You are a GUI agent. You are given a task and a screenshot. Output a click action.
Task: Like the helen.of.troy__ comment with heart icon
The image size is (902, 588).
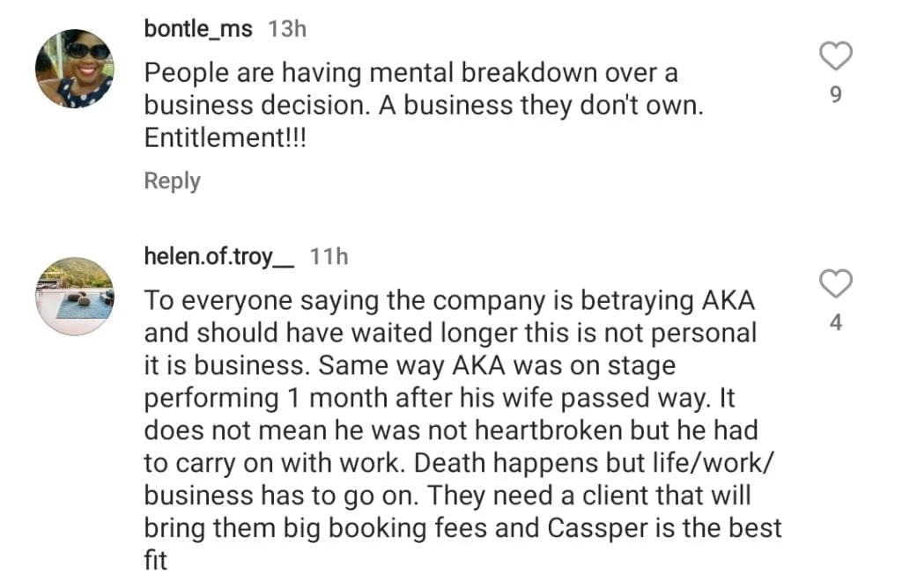pos(835,283)
